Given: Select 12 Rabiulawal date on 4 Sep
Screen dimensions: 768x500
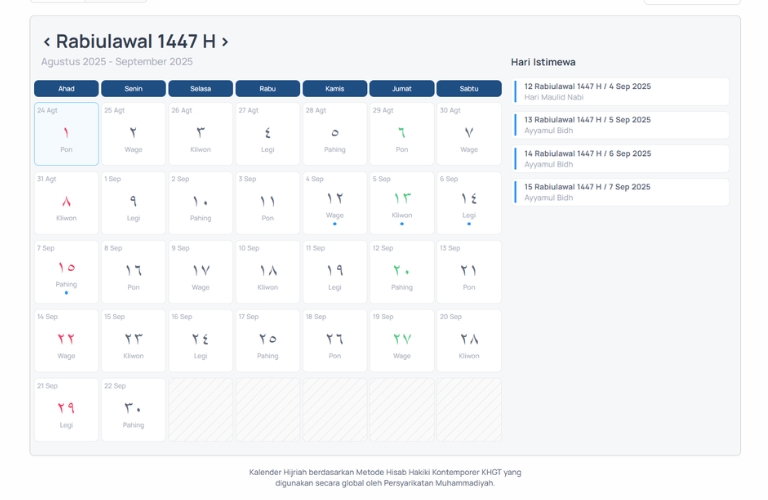Looking at the screenshot, I should 334,203.
